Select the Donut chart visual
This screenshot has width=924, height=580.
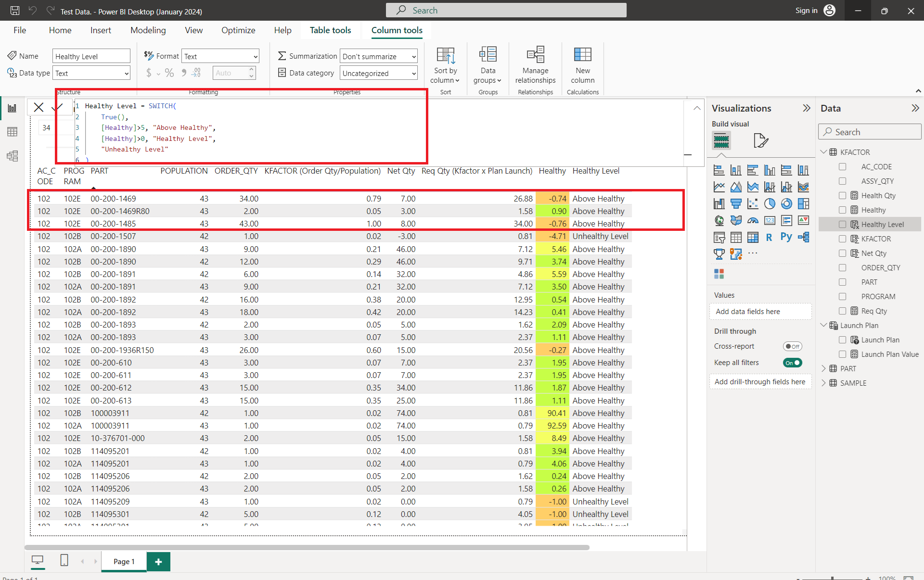coord(786,204)
